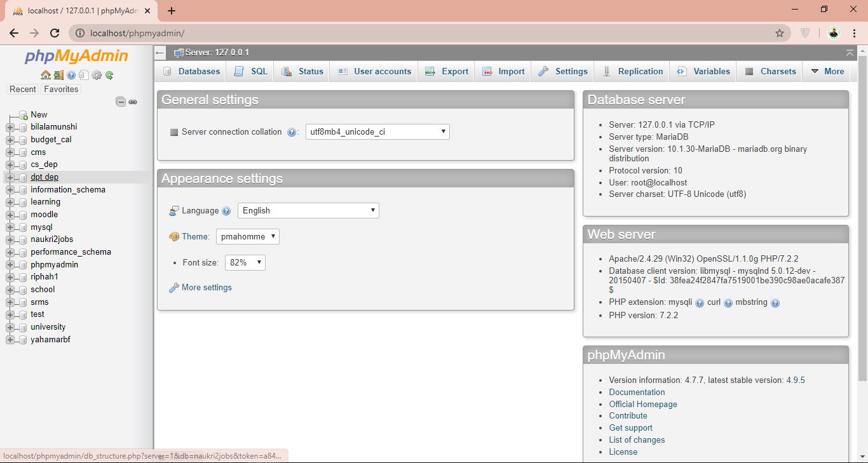868x463 pixels.
Task: Click the site information icon in address bar
Action: [x=79, y=33]
